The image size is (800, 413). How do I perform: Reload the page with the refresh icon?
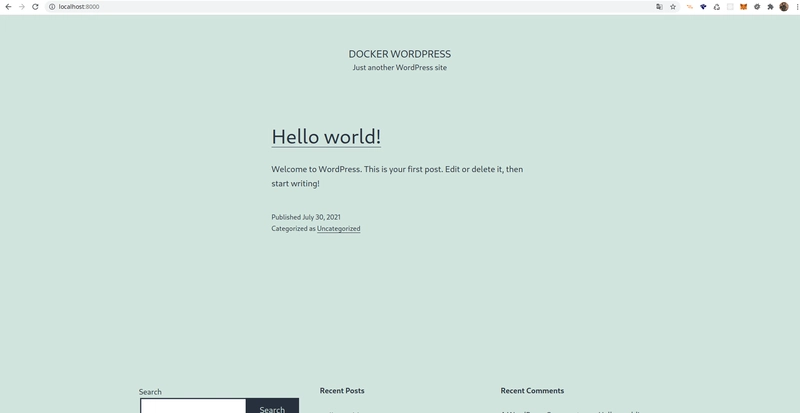(x=35, y=7)
